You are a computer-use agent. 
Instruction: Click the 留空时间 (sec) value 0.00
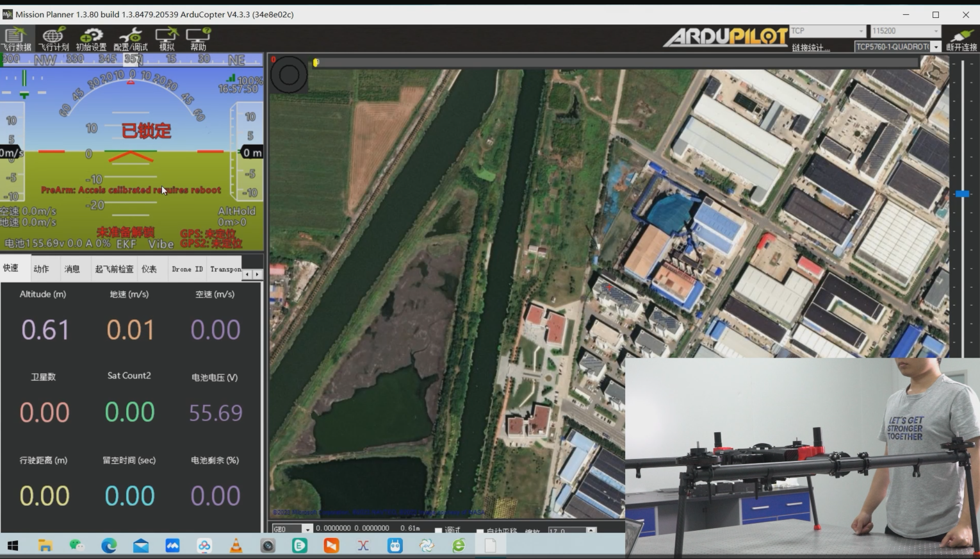pyautogui.click(x=129, y=496)
